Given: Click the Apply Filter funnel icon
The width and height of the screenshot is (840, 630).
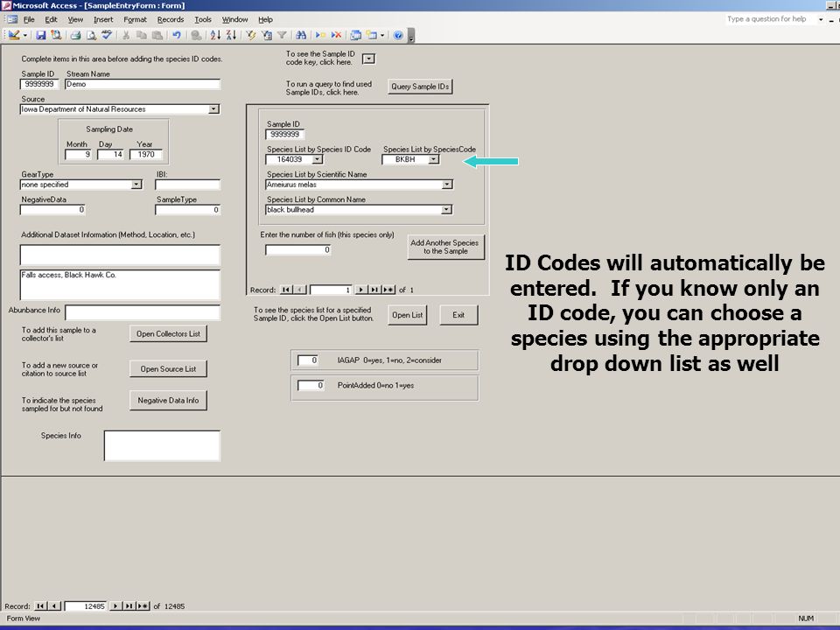Looking at the screenshot, I should (x=282, y=35).
